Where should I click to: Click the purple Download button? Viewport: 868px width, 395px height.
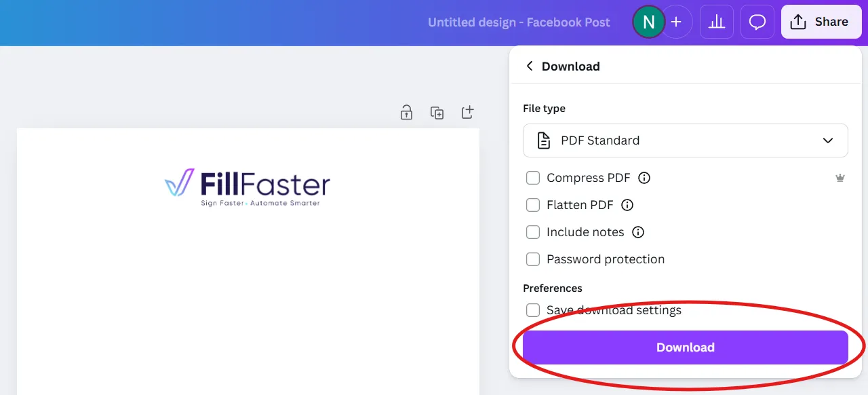[x=685, y=347]
